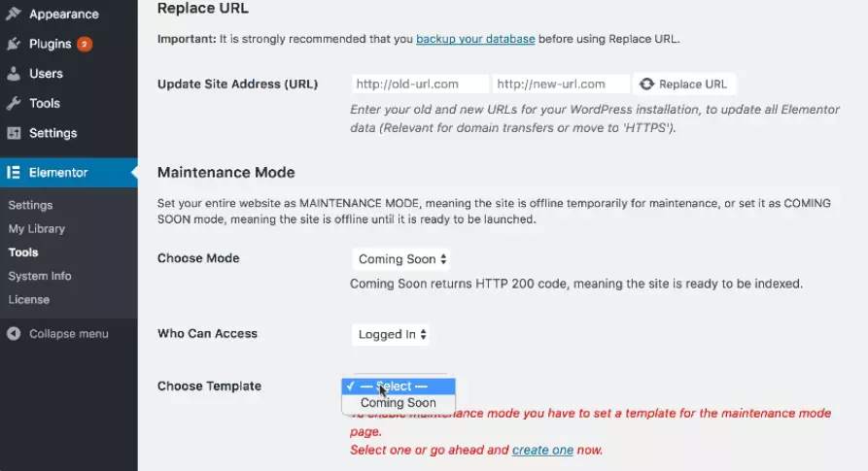Follow the backup your database link
Screen dimensions: 868x471
pyautogui.click(x=475, y=39)
